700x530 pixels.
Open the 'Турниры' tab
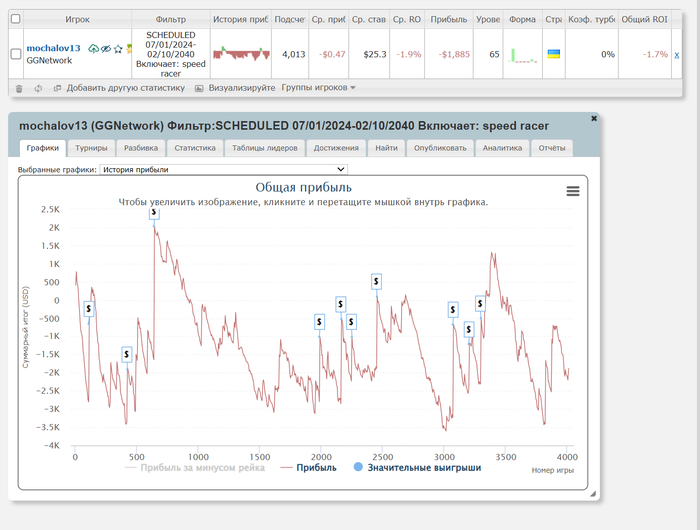click(x=91, y=148)
